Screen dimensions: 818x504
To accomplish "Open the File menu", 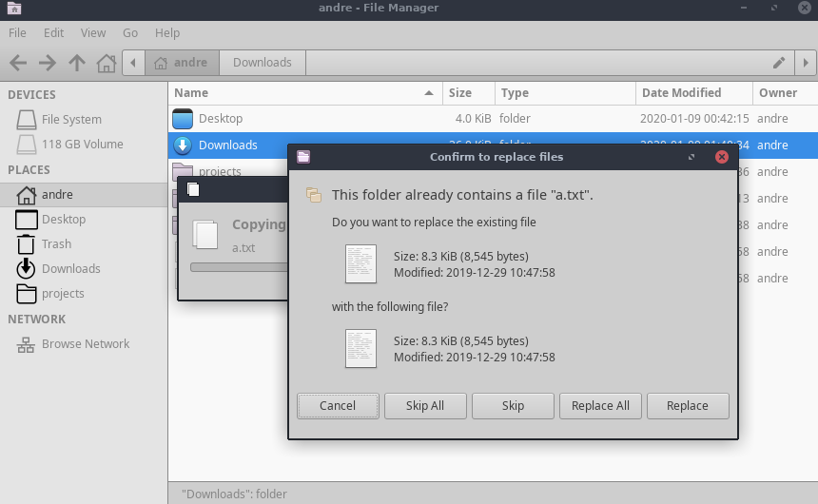I will [17, 32].
